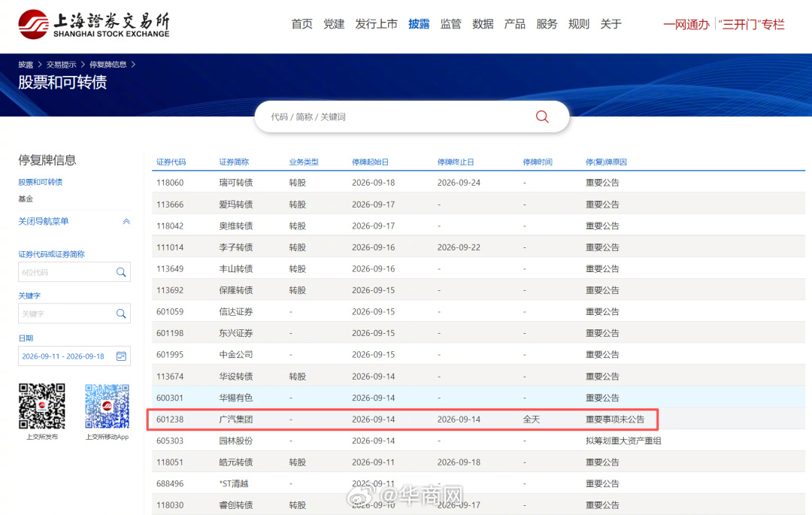Image resolution: width=812 pixels, height=515 pixels.
Task: Click 全天 in the 广汽集团 row
Action: [532, 420]
